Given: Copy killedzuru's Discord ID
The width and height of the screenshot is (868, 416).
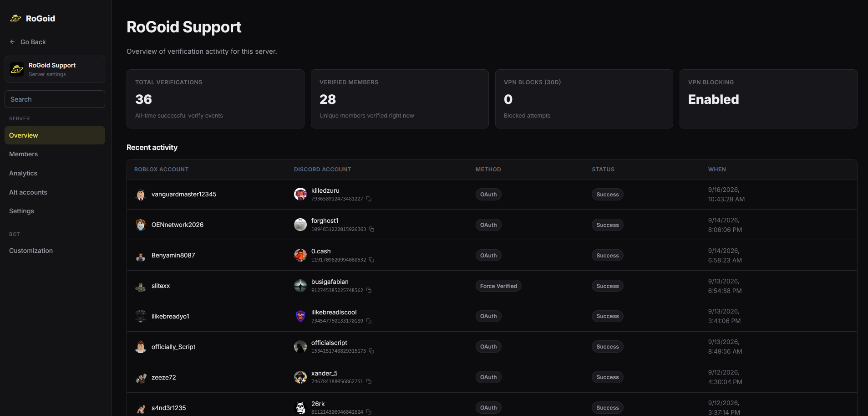Looking at the screenshot, I should [x=369, y=199].
